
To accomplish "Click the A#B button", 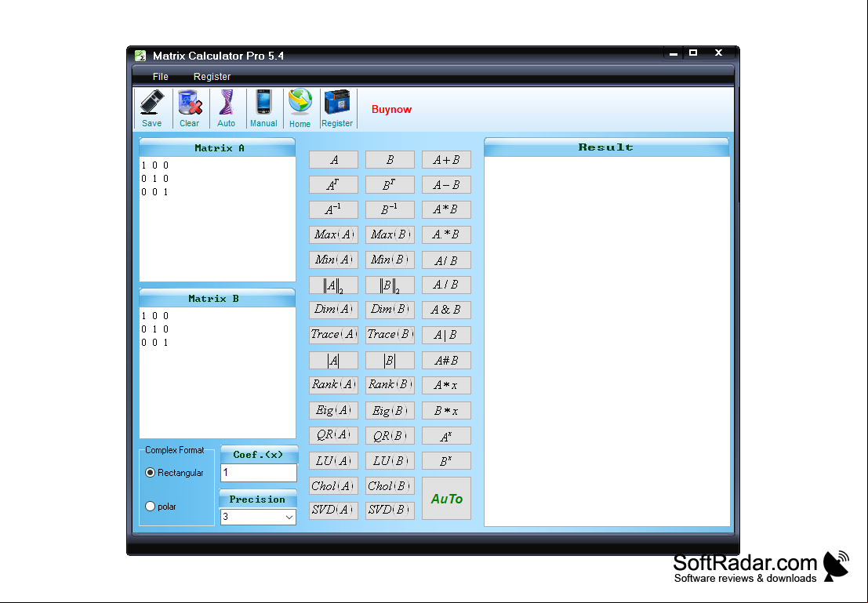I will (x=446, y=360).
